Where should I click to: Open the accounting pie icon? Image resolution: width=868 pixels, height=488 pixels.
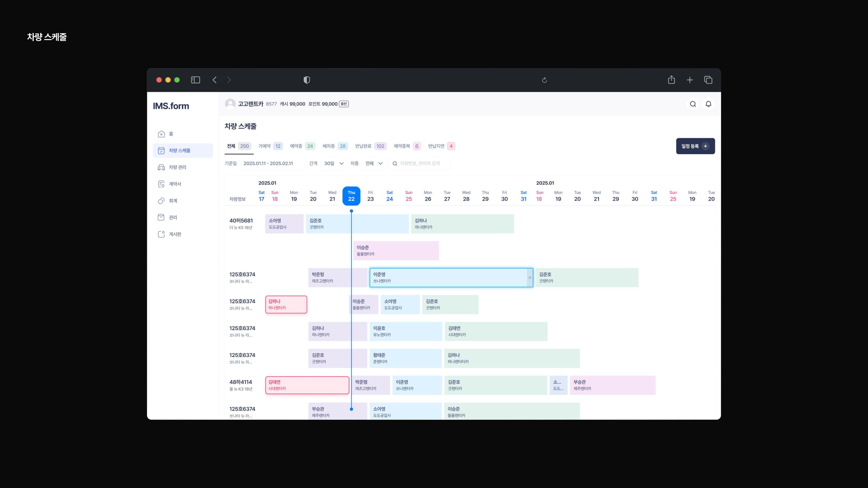(161, 201)
